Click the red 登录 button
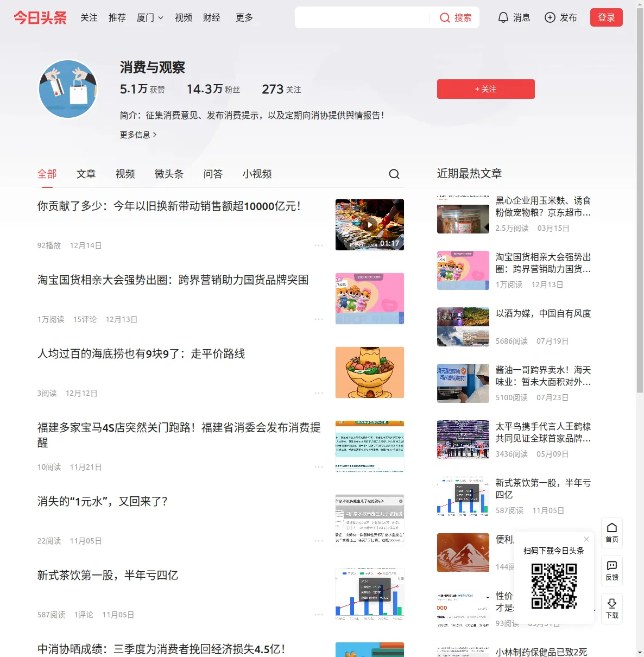 point(607,17)
